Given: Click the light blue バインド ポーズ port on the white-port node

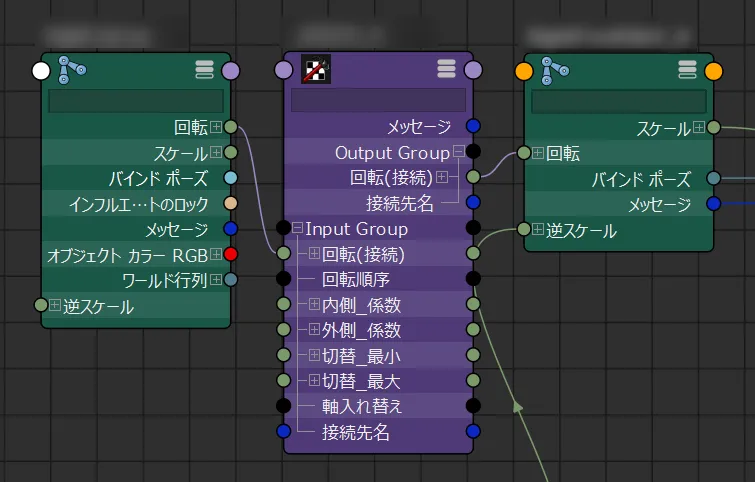Looking at the screenshot, I should click(231, 178).
